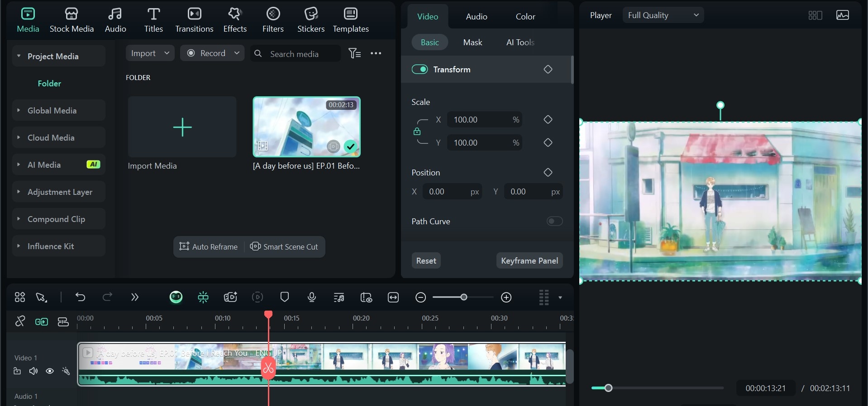Open the Transitions panel
868x406 pixels.
[x=194, y=20]
